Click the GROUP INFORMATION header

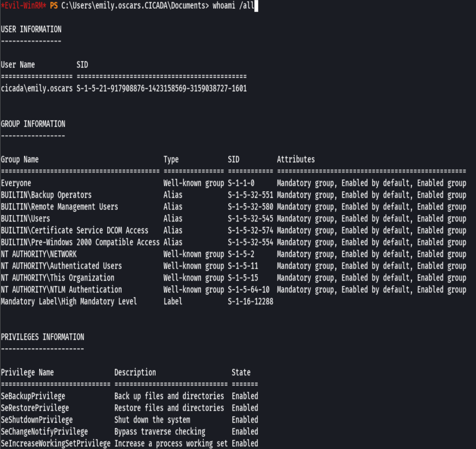coord(32,124)
